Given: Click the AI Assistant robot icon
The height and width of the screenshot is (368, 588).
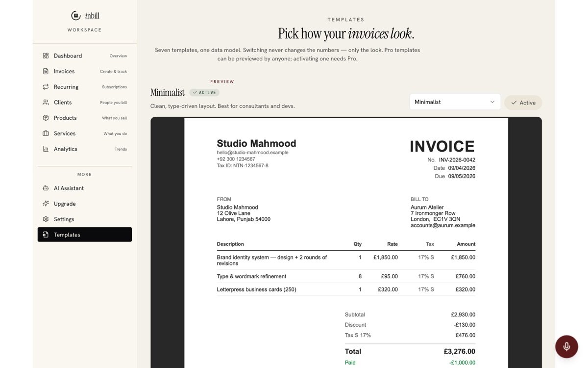Looking at the screenshot, I should click(x=46, y=188).
